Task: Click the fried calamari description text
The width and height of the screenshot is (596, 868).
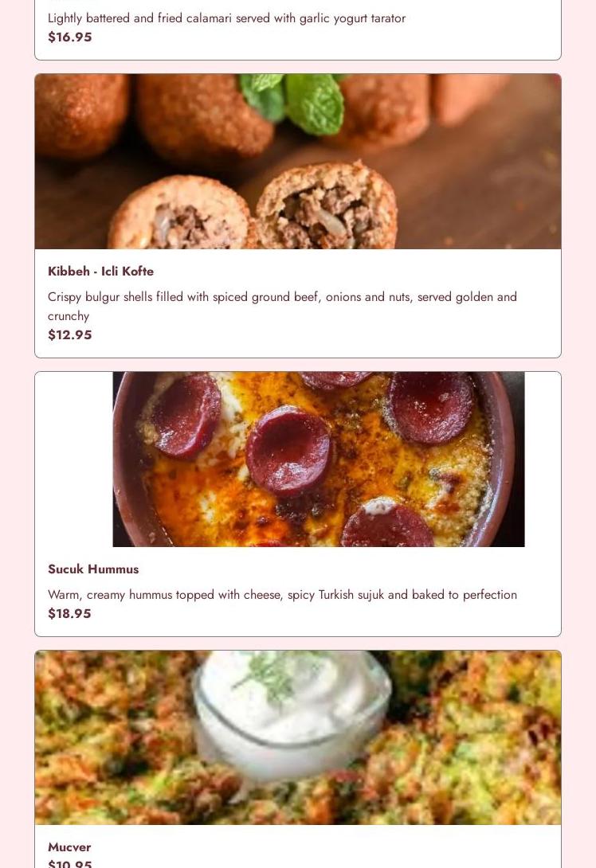Action: (226, 18)
